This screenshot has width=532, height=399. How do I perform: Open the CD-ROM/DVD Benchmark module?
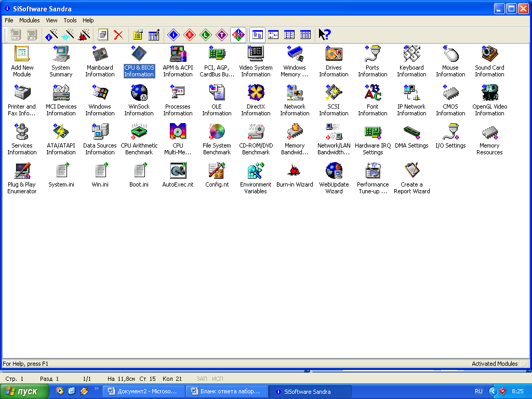[256, 139]
